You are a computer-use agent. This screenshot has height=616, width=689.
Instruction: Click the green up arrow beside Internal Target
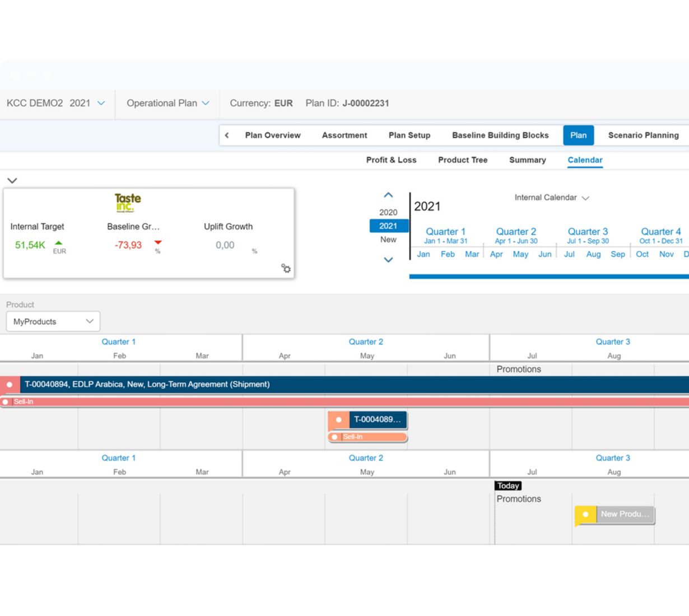coord(59,243)
